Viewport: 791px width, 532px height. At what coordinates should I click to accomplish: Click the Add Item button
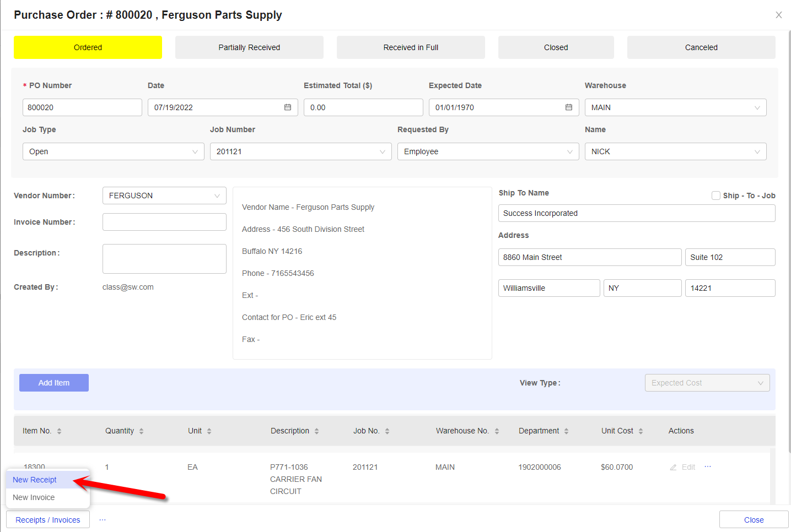pyautogui.click(x=54, y=383)
